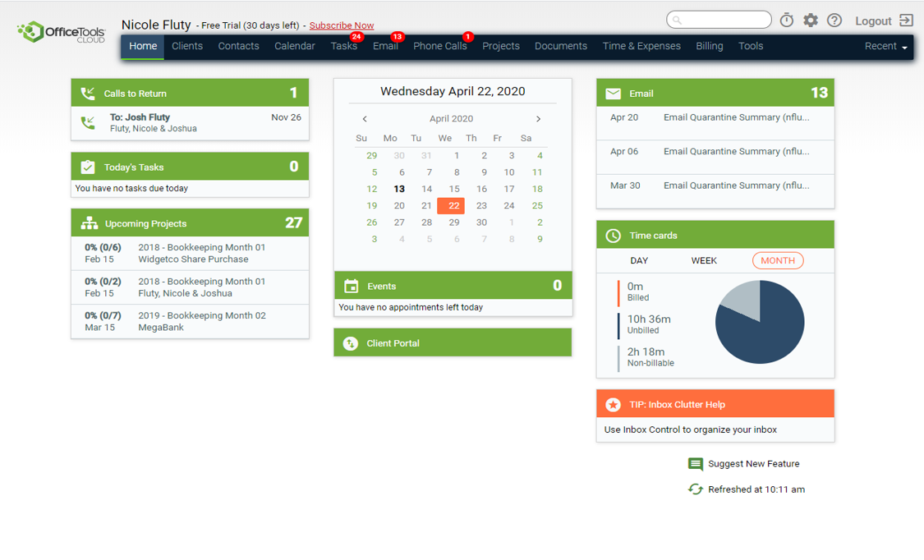Screen dimensions: 924x560
Task: Click the Client Portal icon
Action: (351, 343)
